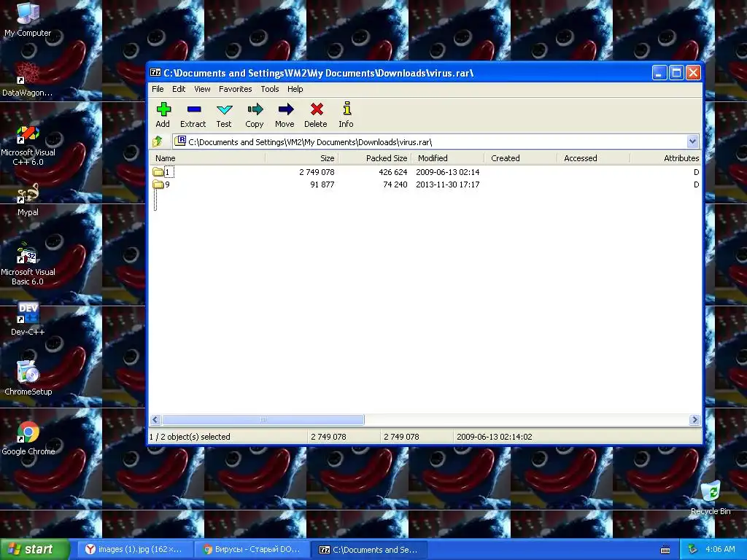Click status text 1 / 2 object(s) selected
The height and width of the screenshot is (560, 747).
[190, 437]
